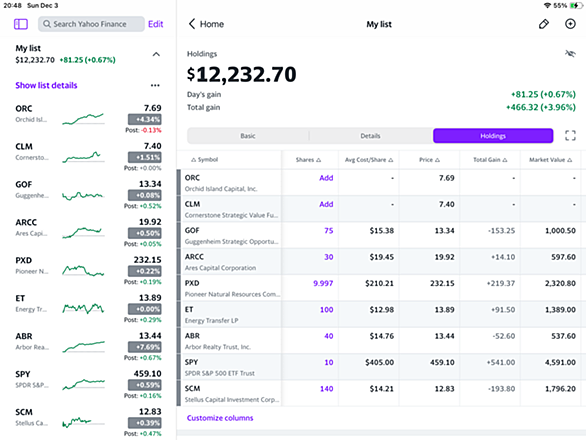This screenshot has width=586, height=440.
Task: Toggle ORC +4.34% change badge
Action: pos(145,120)
